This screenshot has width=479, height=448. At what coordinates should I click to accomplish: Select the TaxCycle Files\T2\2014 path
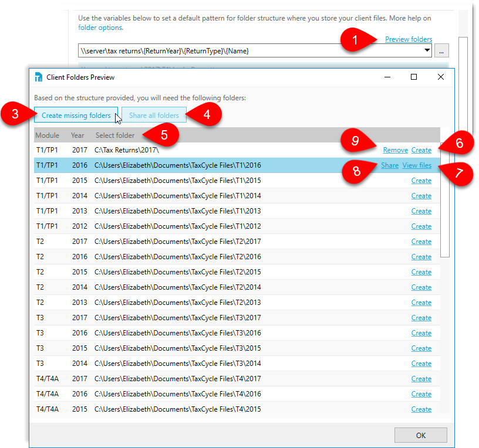(x=178, y=287)
